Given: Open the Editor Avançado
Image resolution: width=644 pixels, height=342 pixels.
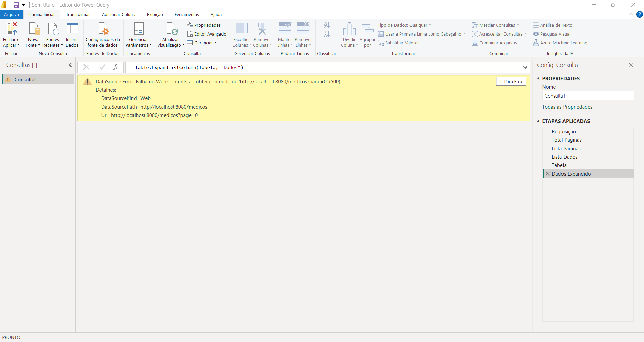Looking at the screenshot, I should tap(207, 34).
